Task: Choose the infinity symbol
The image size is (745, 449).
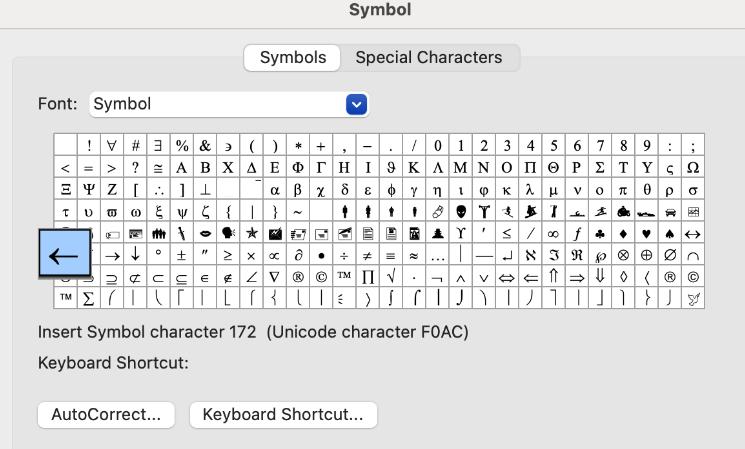Action: [553, 233]
